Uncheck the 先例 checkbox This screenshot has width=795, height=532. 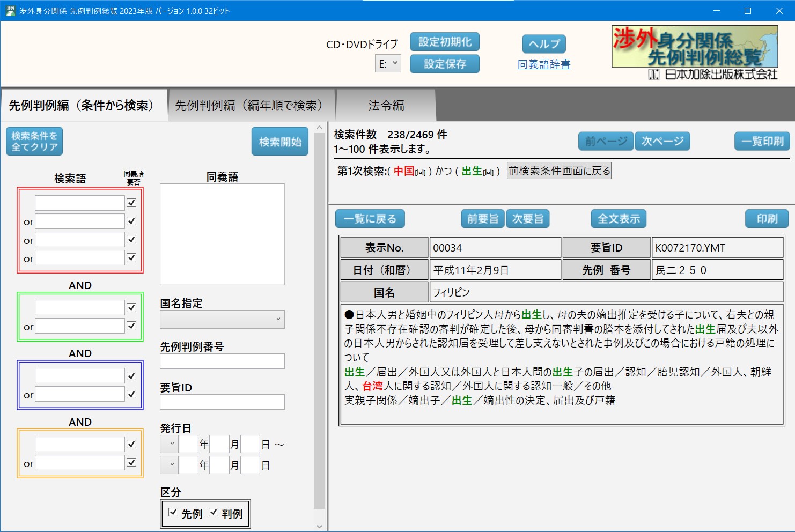(173, 512)
